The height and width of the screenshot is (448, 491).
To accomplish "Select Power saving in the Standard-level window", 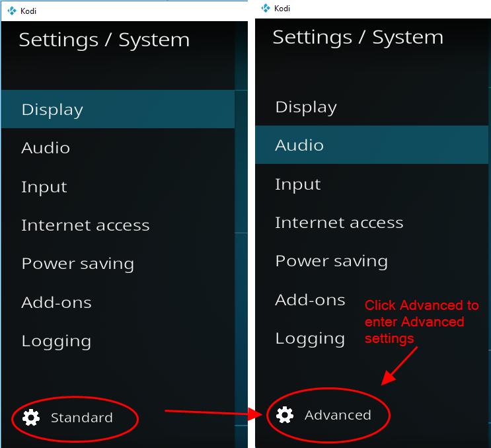I will click(x=77, y=264).
